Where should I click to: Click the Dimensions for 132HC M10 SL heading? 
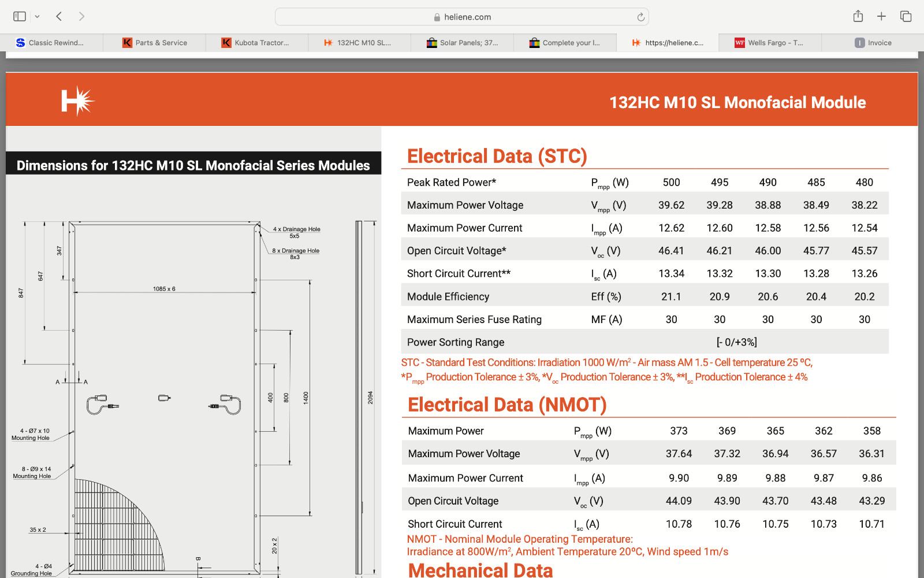tap(193, 165)
